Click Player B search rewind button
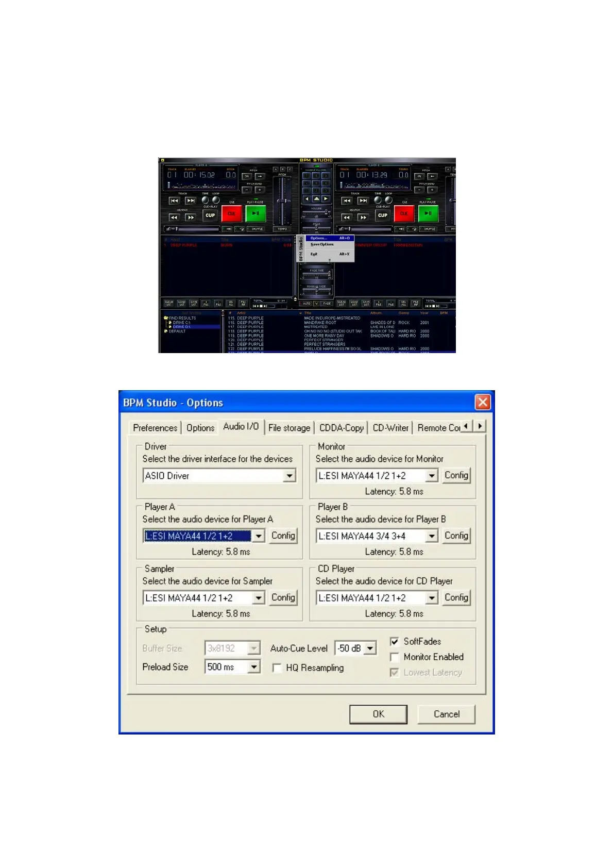 (x=347, y=218)
